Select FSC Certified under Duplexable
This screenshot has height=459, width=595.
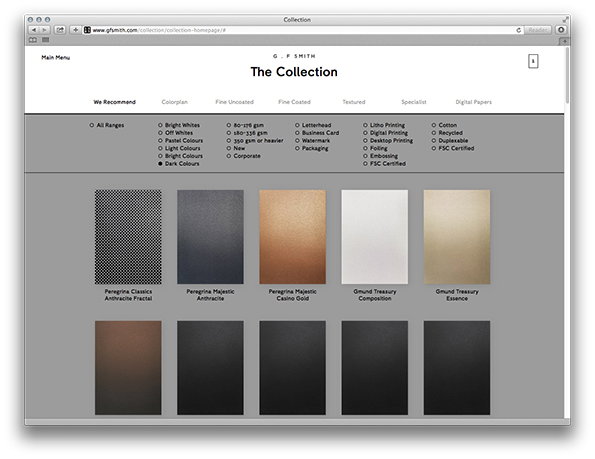click(x=453, y=148)
